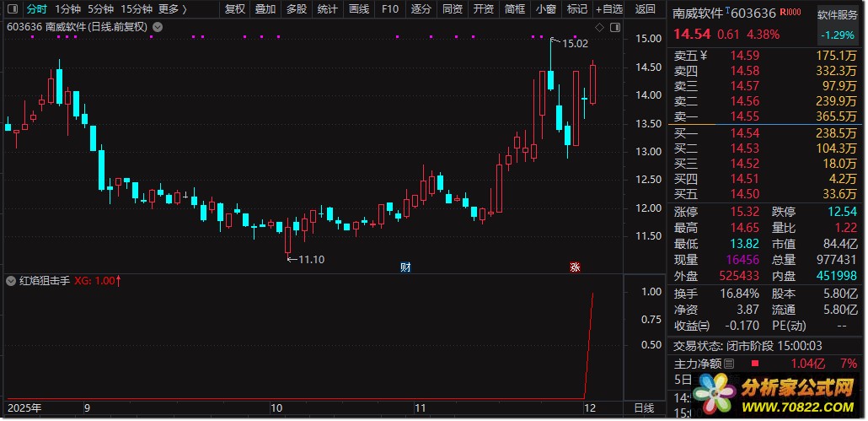868x421 pixels.
Task: Expand the 603636 南威软件 chart title dropdown
Action: (x=158, y=27)
